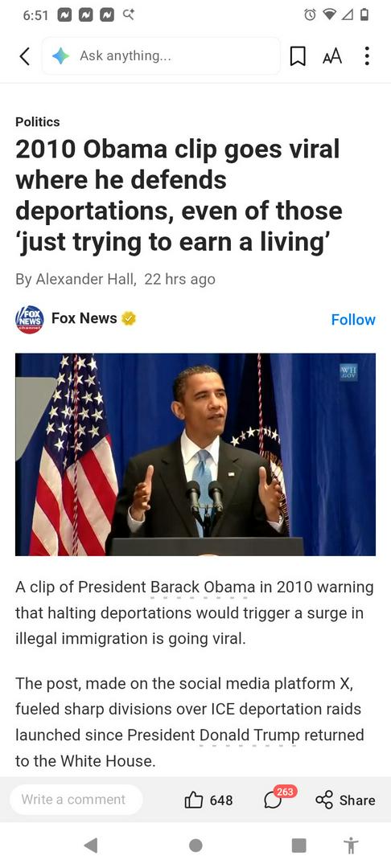Tap the AI sparkle icon in search bar
The width and height of the screenshot is (391, 868).
[60, 56]
